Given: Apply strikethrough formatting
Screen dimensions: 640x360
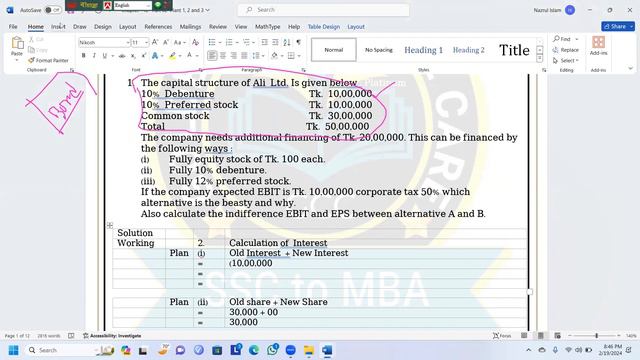Looking at the screenshot, I should tap(122, 56).
